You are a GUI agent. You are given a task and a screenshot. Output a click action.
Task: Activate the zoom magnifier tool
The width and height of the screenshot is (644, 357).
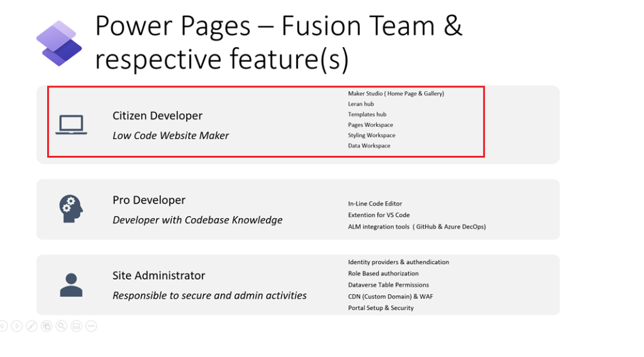[62, 326]
